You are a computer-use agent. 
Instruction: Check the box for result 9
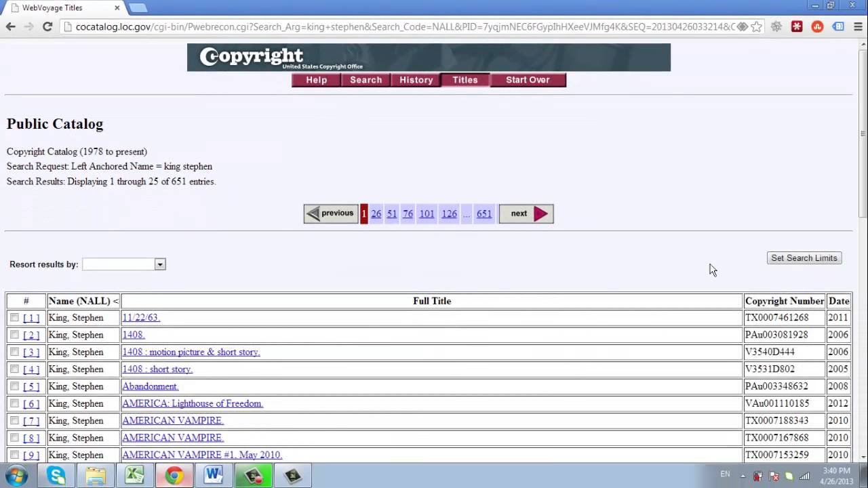pyautogui.click(x=14, y=455)
